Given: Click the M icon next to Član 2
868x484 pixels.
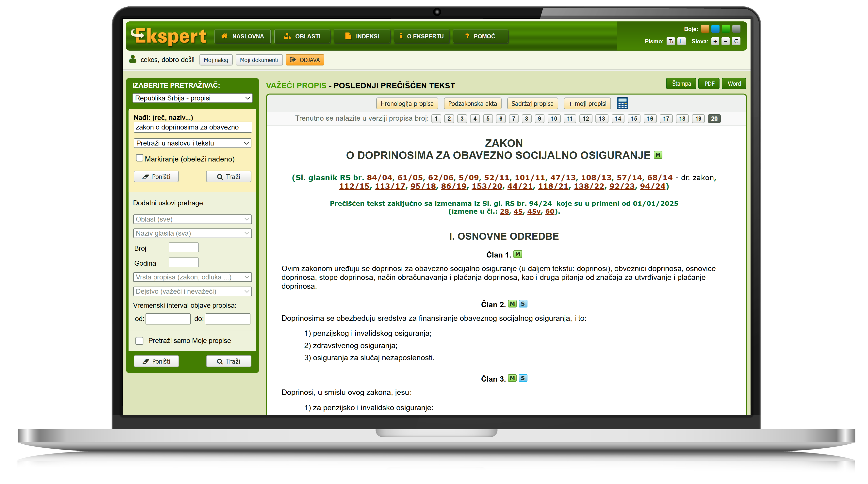Looking at the screenshot, I should click(512, 304).
